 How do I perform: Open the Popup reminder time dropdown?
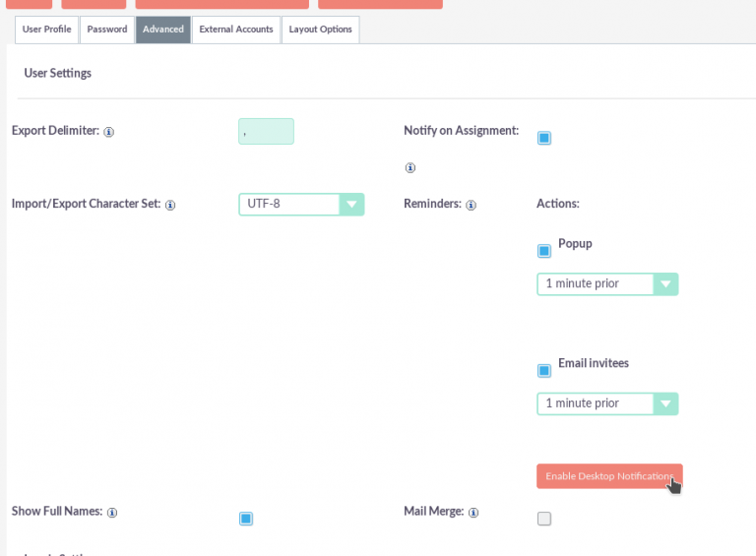point(607,284)
